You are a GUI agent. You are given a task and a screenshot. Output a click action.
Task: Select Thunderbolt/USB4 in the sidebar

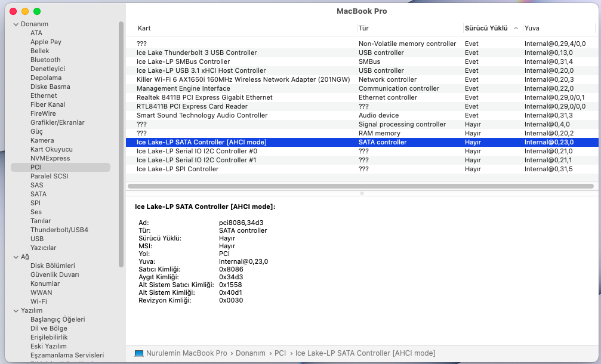(x=59, y=230)
